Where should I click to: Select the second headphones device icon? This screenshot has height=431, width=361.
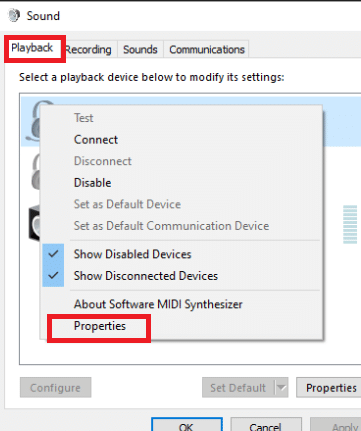coord(35,172)
